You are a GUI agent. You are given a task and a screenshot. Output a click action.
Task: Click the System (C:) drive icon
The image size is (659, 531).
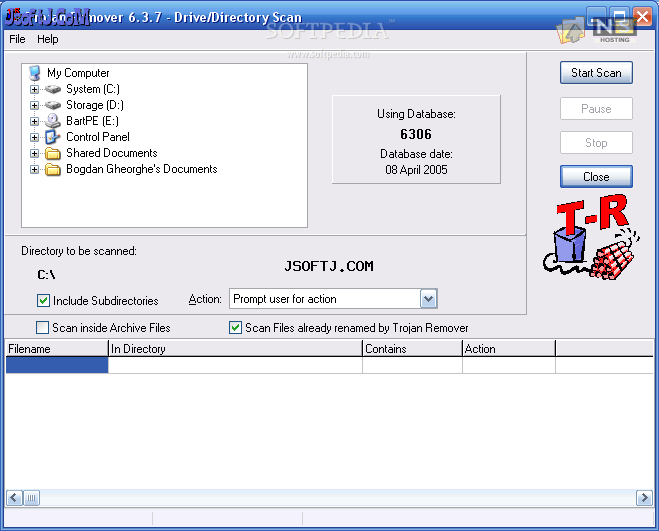pyautogui.click(x=53, y=89)
